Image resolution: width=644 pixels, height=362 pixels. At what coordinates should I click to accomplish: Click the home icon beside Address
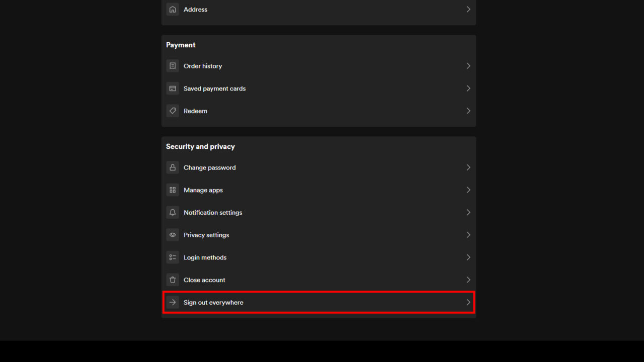pos(173,9)
